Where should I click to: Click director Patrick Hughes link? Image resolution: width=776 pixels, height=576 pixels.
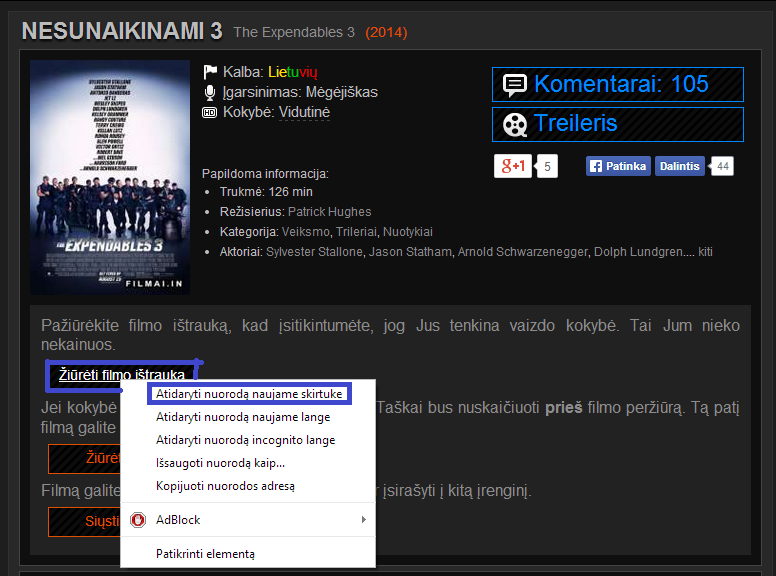330,212
